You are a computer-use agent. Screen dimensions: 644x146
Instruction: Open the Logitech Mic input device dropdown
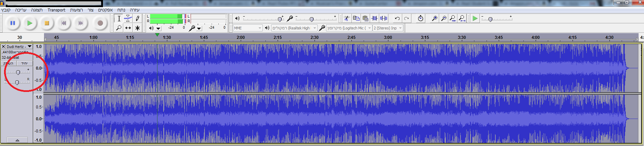(349, 28)
